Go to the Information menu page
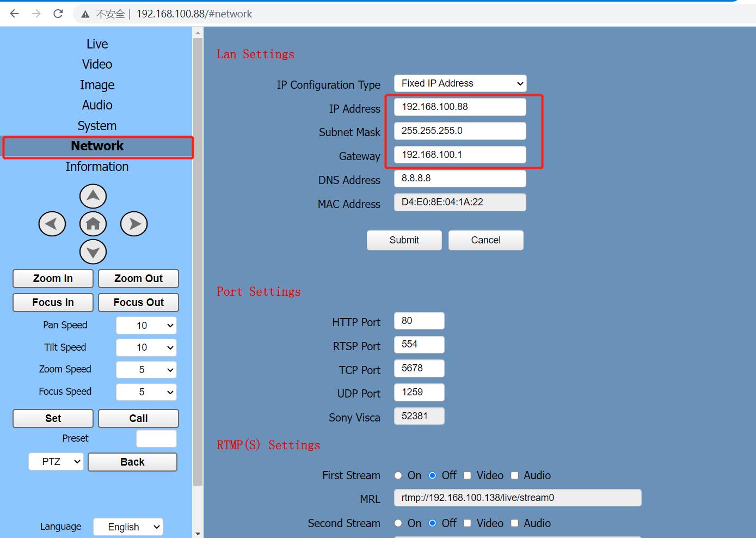 97,167
